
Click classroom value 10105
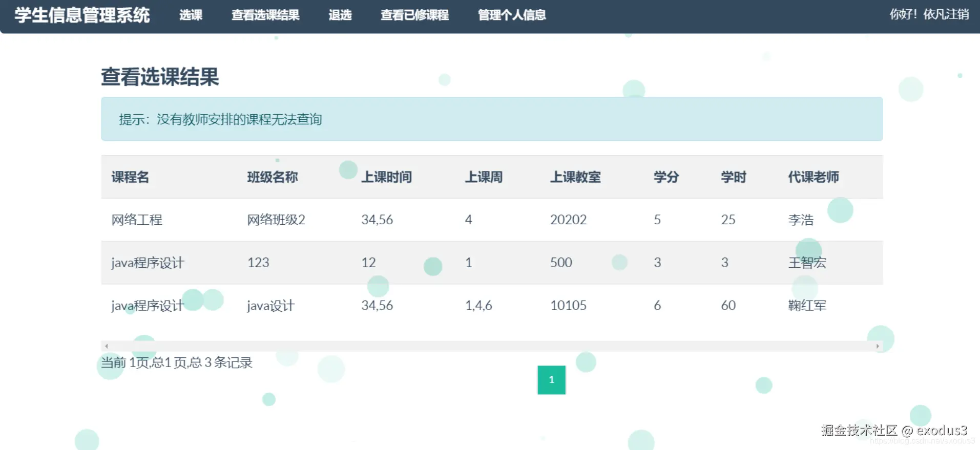click(568, 306)
